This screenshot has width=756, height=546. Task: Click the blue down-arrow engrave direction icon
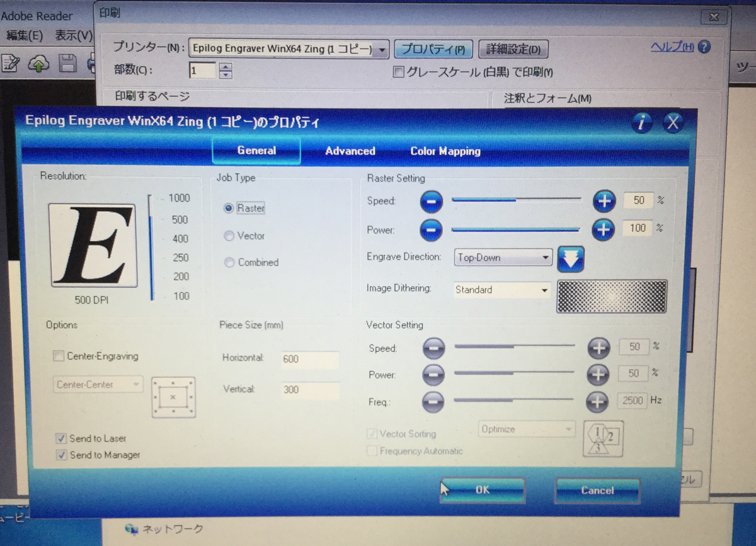tap(570, 258)
